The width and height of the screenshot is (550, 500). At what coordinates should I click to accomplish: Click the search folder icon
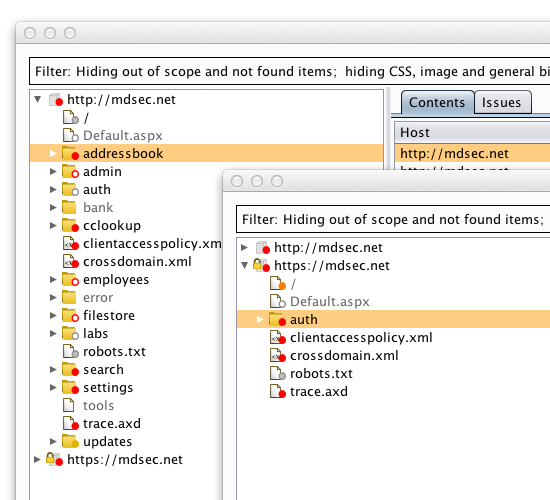(x=70, y=369)
